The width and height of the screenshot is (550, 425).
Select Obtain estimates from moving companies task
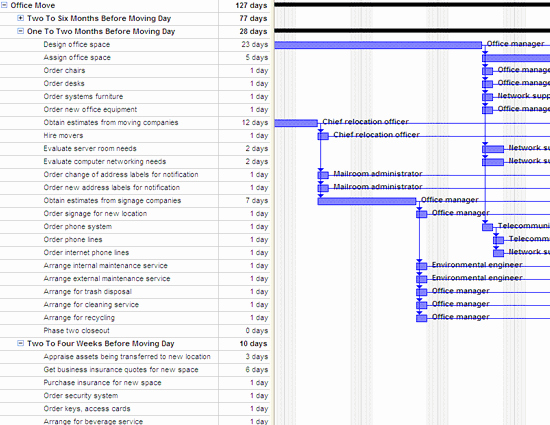click(x=111, y=122)
